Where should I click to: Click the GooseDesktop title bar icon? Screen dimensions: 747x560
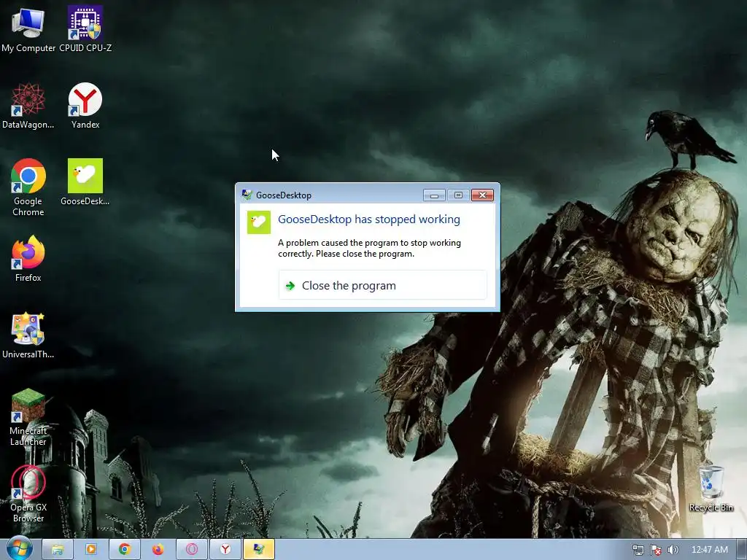pyautogui.click(x=247, y=195)
